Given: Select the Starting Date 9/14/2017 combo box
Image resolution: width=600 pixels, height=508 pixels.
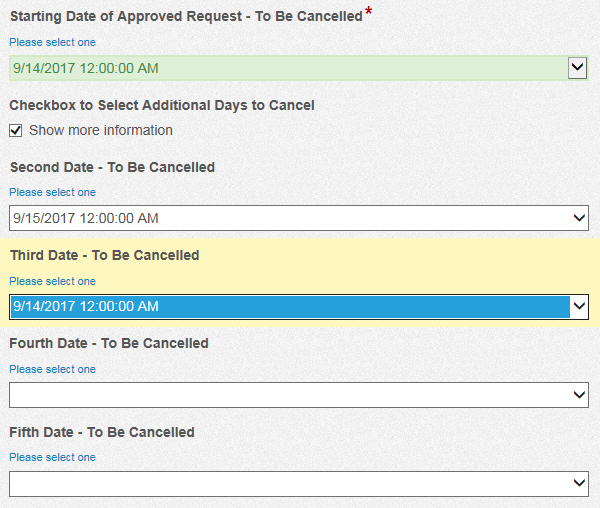Looking at the screenshot, I should pyautogui.click(x=299, y=68).
